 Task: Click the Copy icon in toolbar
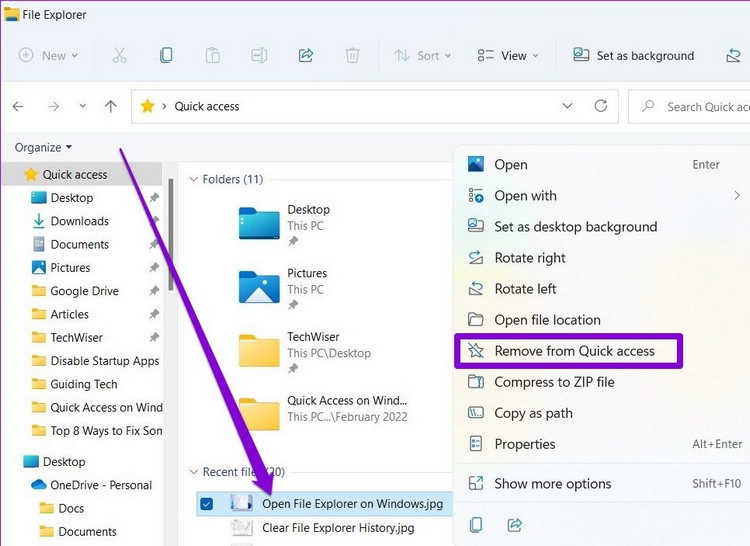(x=166, y=55)
